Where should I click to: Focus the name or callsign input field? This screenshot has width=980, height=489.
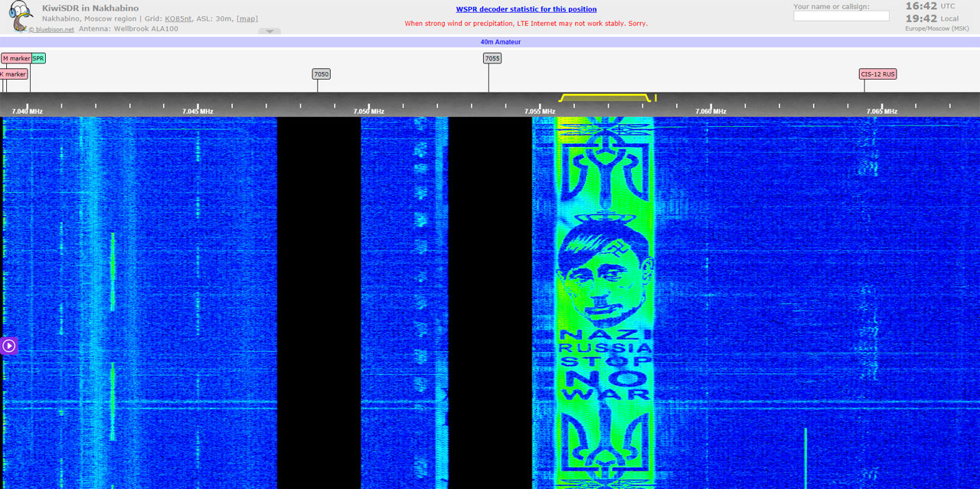(841, 16)
